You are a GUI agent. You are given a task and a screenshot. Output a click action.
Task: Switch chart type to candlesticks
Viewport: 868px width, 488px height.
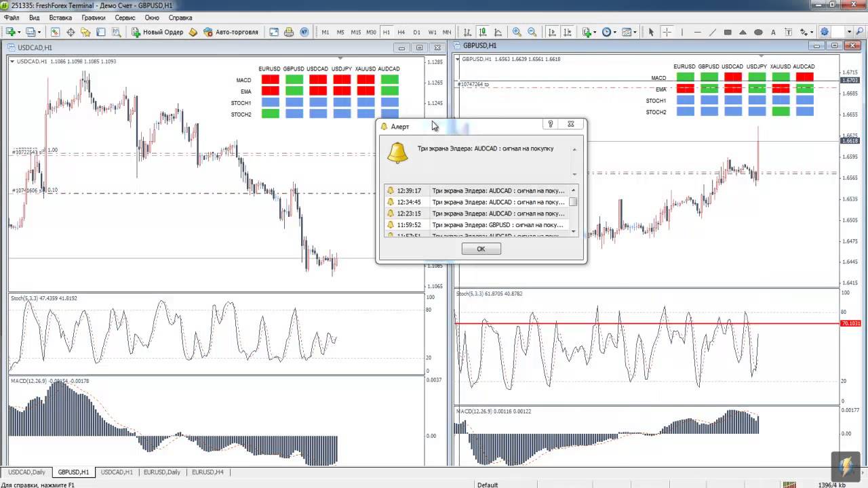point(482,32)
